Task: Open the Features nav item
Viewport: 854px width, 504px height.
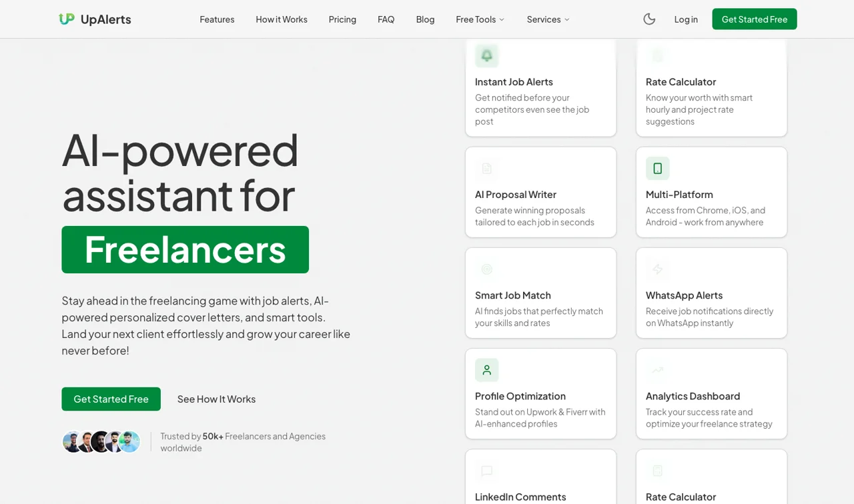Action: tap(217, 19)
